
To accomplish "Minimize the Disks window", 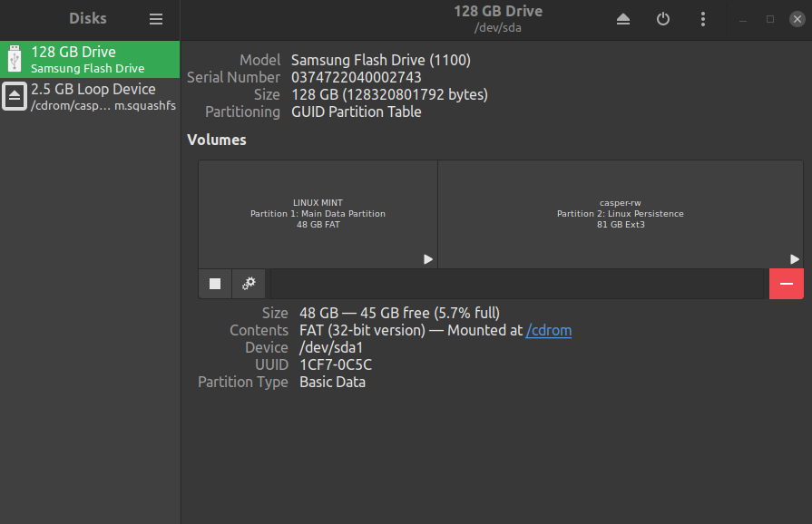I will 743,19.
